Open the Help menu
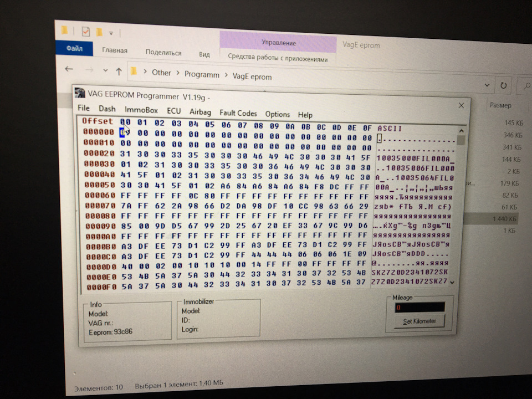The width and height of the screenshot is (532, 399). pyautogui.click(x=305, y=115)
